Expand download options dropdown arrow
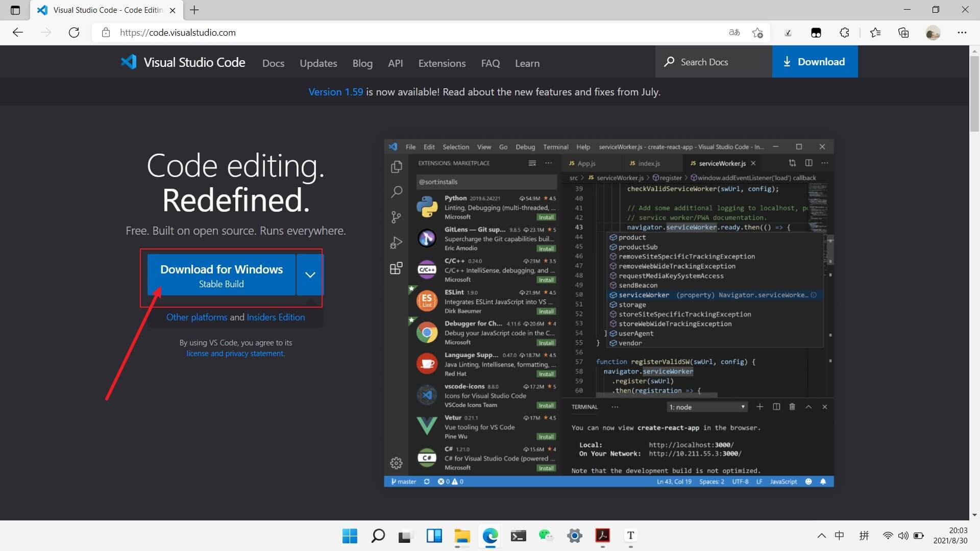Viewport: 980px width, 551px height. [310, 274]
